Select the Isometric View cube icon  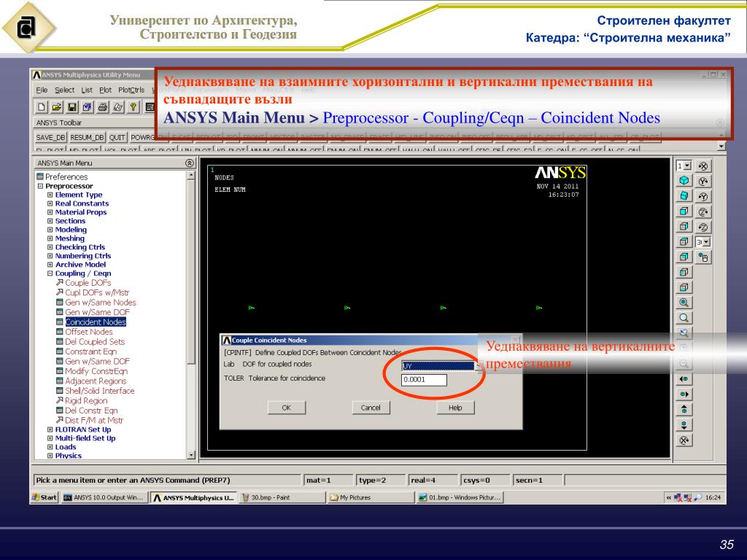684,181
